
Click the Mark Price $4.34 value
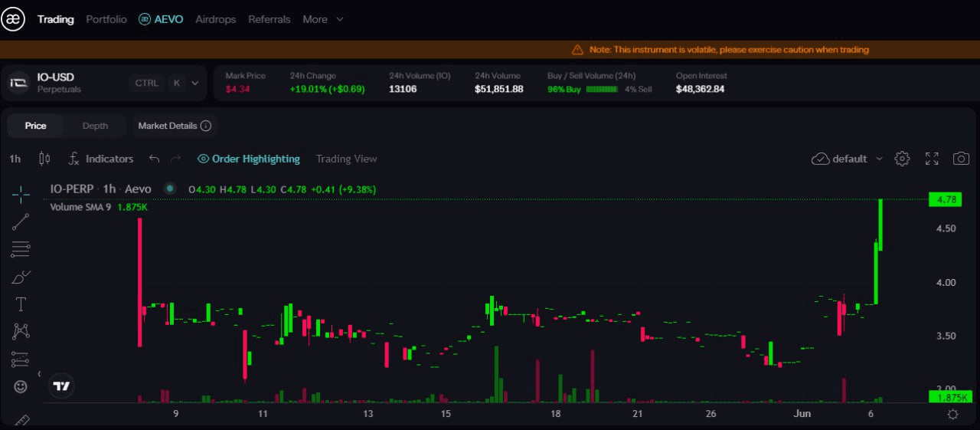(x=237, y=89)
